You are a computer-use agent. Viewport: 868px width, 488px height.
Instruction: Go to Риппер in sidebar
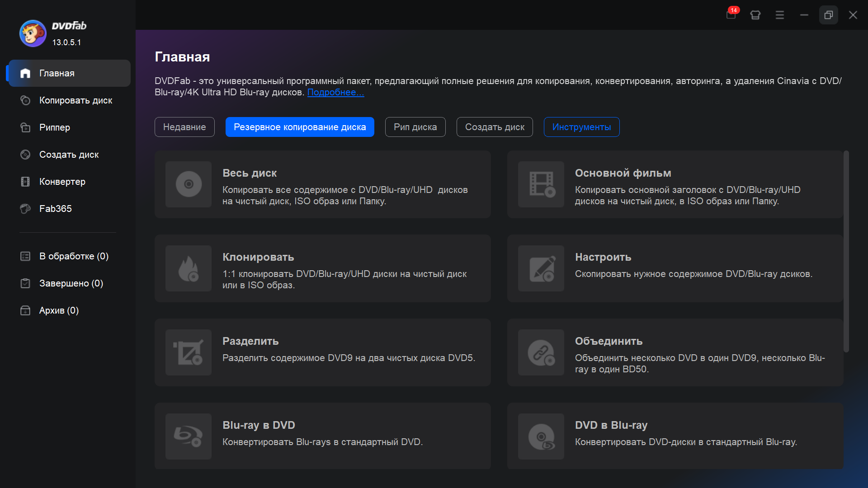55,127
